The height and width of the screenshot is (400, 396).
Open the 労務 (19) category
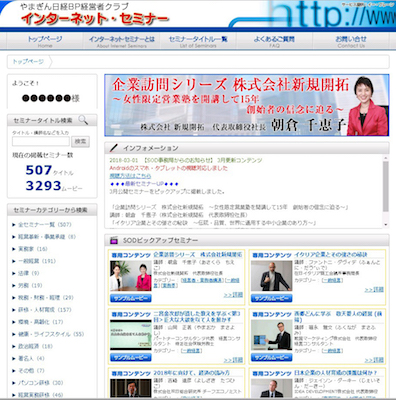(x=30, y=285)
